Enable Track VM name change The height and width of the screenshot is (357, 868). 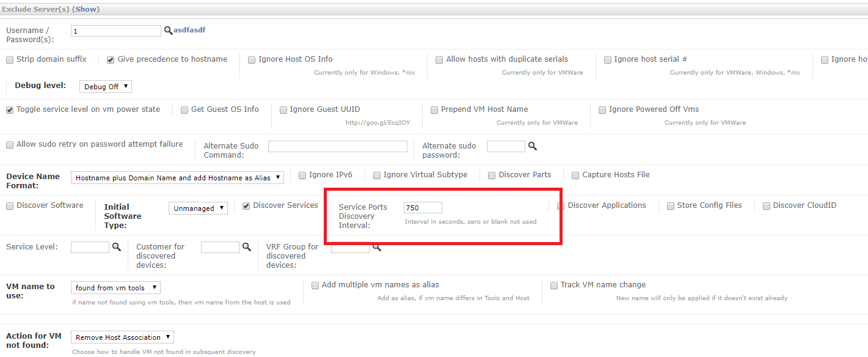(x=554, y=285)
